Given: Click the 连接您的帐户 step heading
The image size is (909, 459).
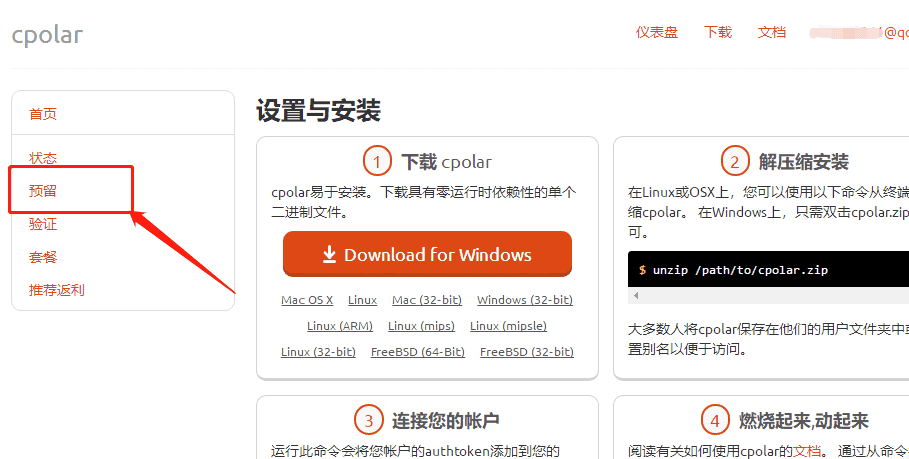Looking at the screenshot, I should click(445, 421).
